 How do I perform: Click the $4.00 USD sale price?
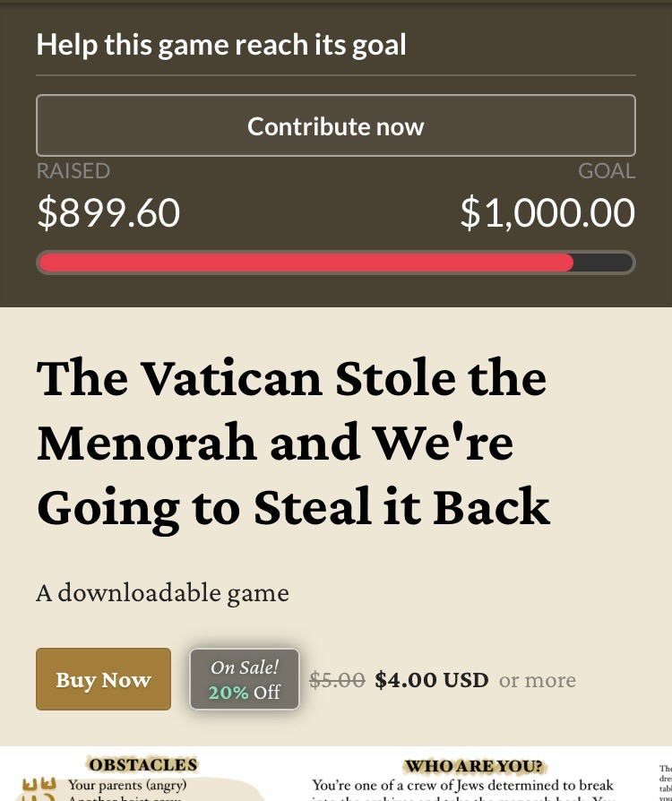coord(431,680)
